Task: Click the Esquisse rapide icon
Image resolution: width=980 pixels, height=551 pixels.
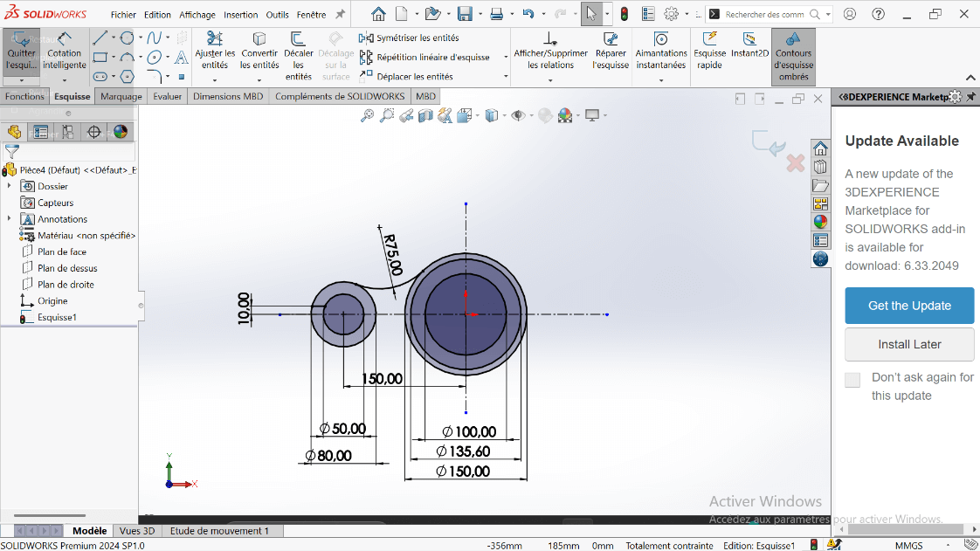Action: [x=709, y=39]
